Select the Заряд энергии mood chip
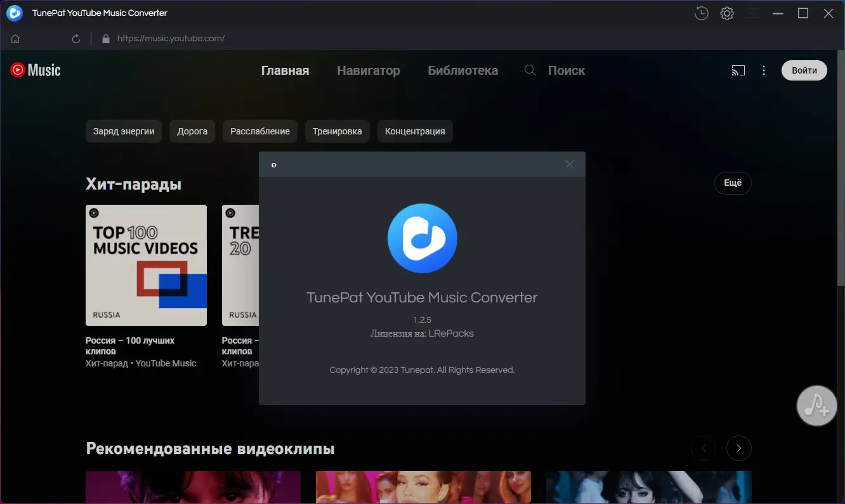 click(x=124, y=131)
